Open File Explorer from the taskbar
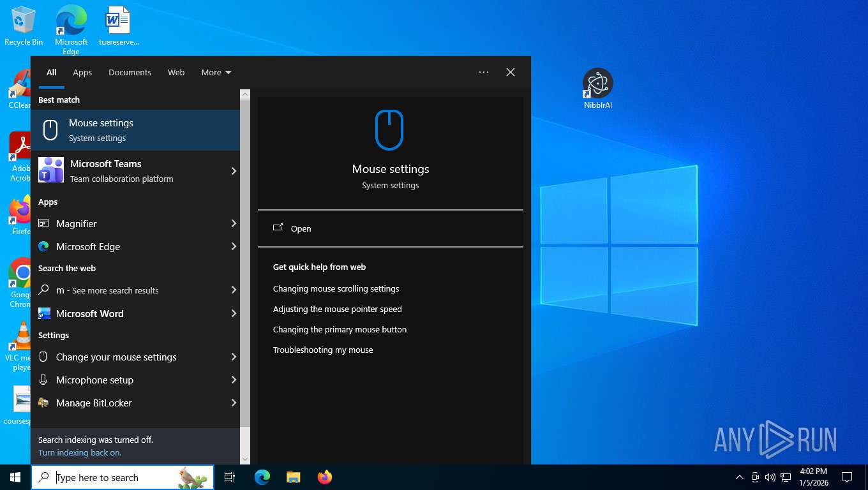 pyautogui.click(x=293, y=477)
